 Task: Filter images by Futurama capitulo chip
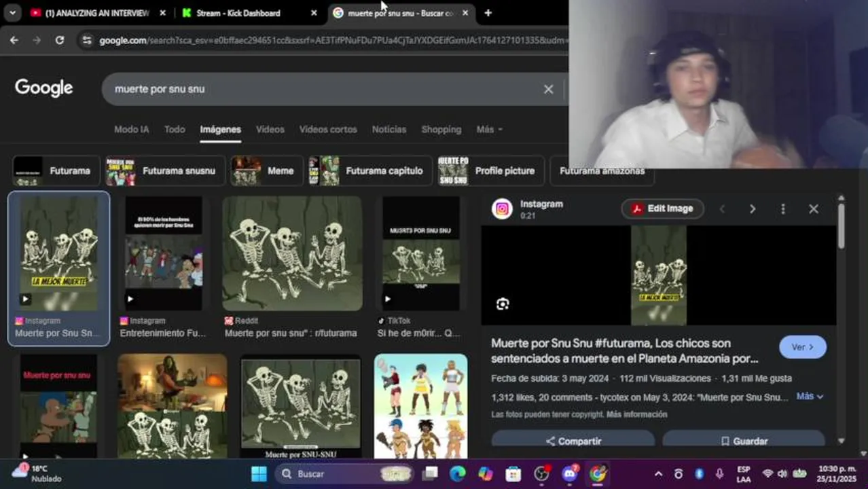[369, 170]
